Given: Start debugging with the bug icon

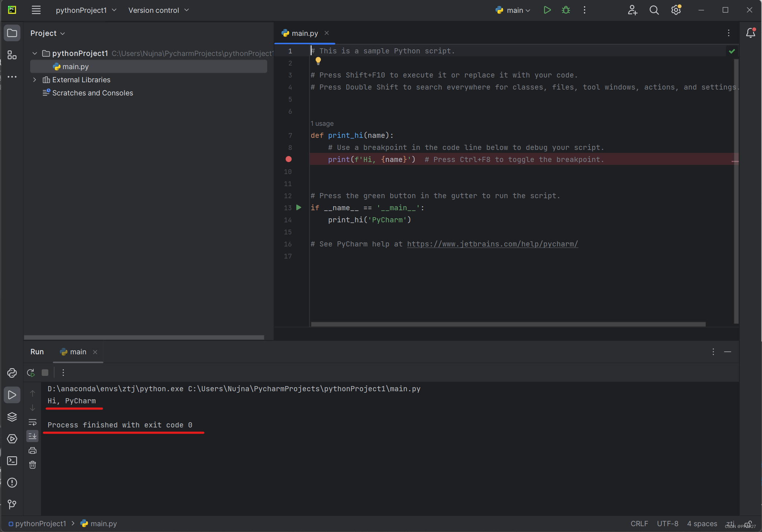Looking at the screenshot, I should coord(566,10).
